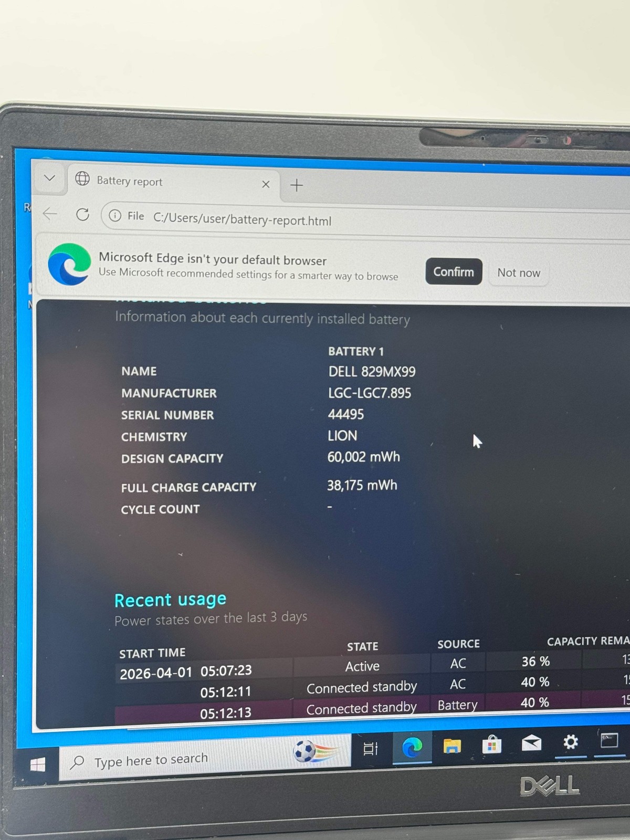Select the 05:12:11 start time cell
630x840 pixels.
click(226, 692)
